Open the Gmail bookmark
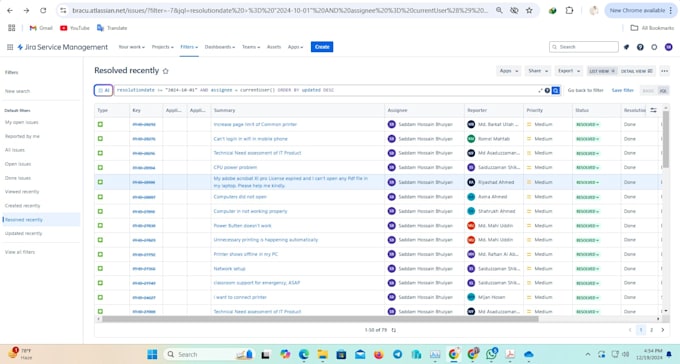The image size is (680, 364). [41, 28]
